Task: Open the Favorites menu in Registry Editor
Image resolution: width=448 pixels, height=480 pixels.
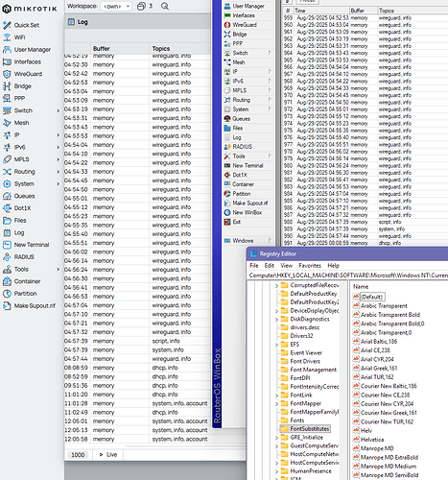Action: coord(310,266)
